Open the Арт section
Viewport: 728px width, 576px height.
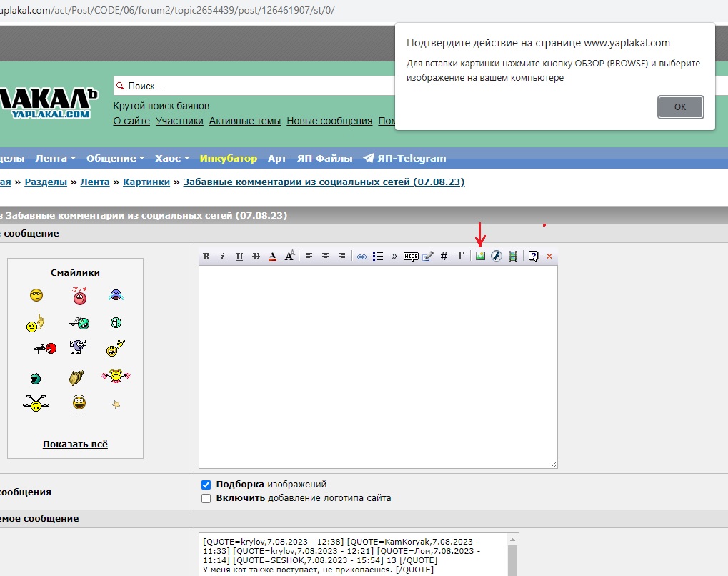click(x=277, y=159)
